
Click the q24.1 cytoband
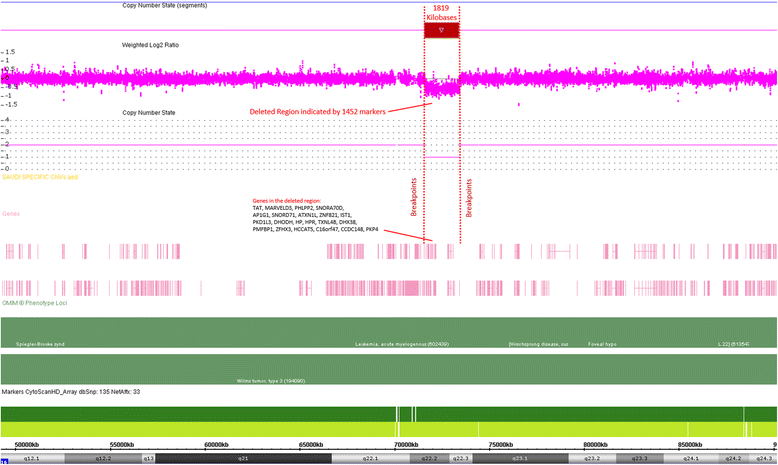(x=691, y=458)
